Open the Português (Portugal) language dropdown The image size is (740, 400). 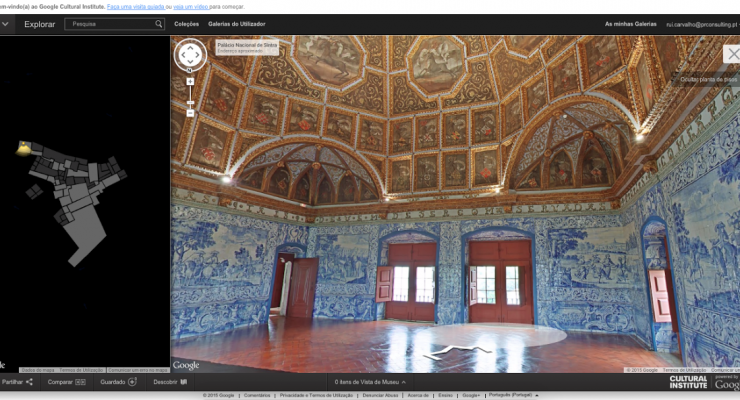(x=513, y=395)
